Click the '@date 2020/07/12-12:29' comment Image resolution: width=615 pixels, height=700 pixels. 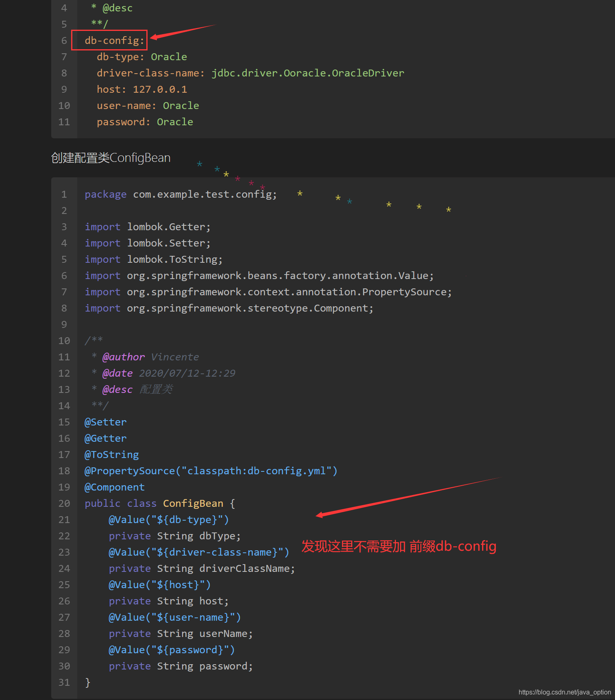163,373
